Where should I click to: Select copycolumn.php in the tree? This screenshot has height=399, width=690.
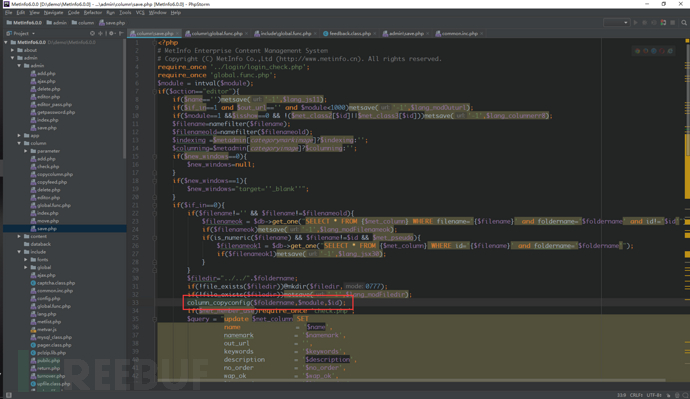point(51,174)
